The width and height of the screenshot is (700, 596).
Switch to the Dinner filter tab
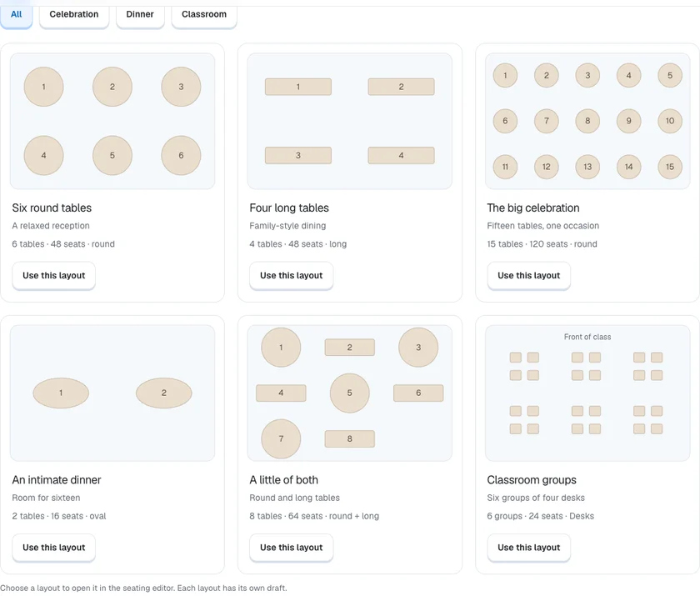click(140, 15)
